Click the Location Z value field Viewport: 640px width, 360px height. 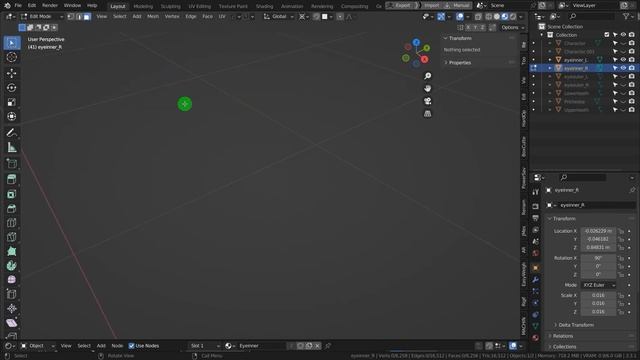(598, 248)
